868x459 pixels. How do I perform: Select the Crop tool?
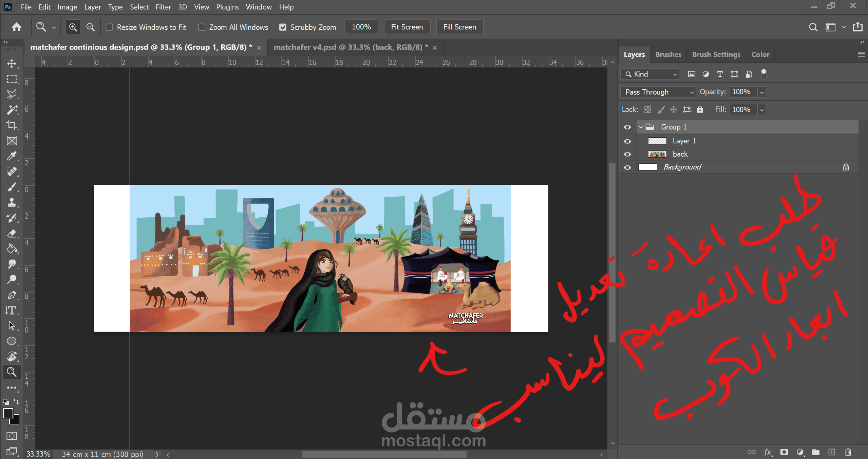coord(12,125)
